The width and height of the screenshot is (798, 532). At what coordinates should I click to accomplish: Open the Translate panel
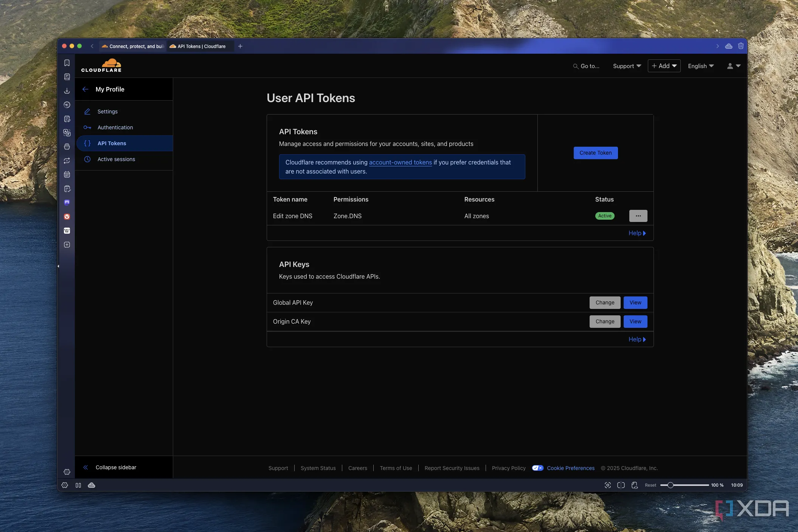[x=67, y=133]
